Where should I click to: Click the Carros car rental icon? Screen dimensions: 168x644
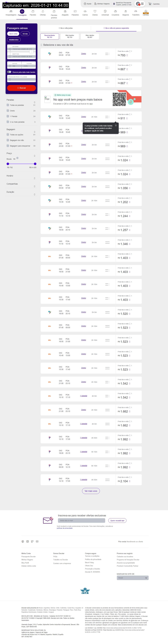click(x=85, y=11)
